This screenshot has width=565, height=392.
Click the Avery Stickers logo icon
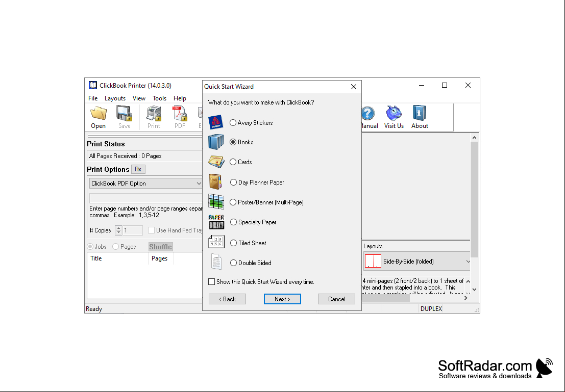(216, 122)
